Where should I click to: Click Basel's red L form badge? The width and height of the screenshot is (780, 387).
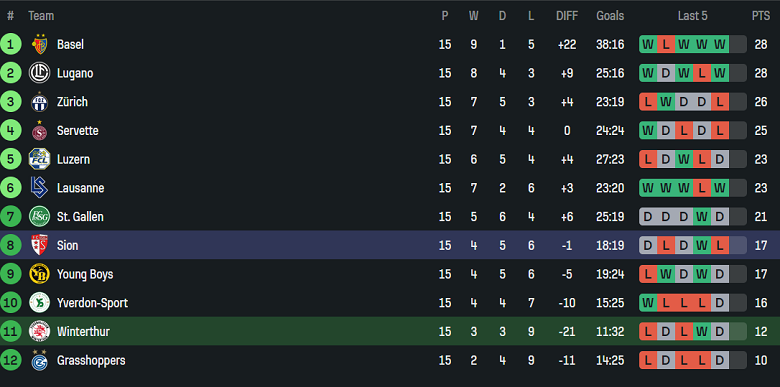click(x=666, y=45)
